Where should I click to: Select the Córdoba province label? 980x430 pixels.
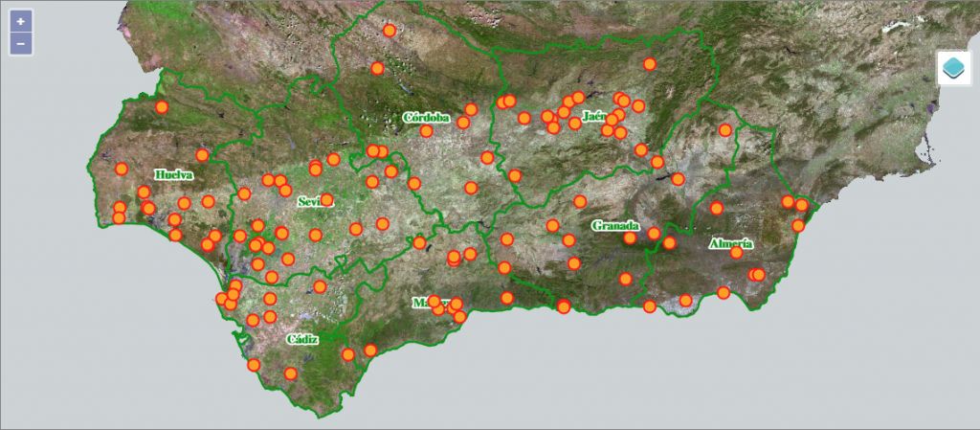(x=426, y=118)
